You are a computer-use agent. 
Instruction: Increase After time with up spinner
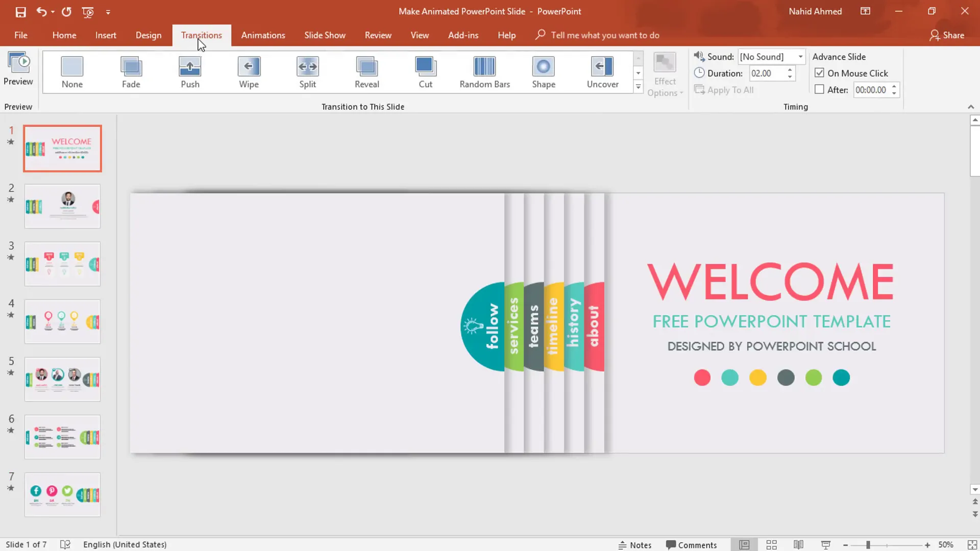pyautogui.click(x=894, y=87)
